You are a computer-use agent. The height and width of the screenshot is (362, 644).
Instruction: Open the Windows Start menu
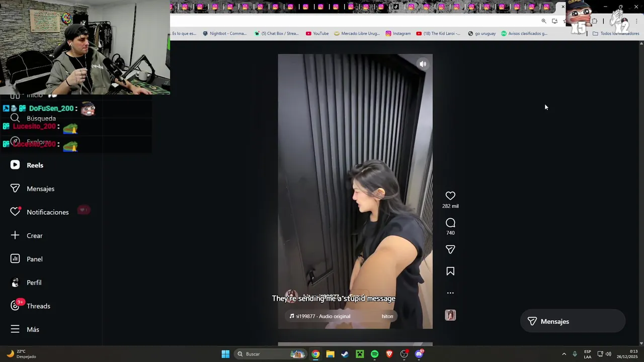coord(225,354)
